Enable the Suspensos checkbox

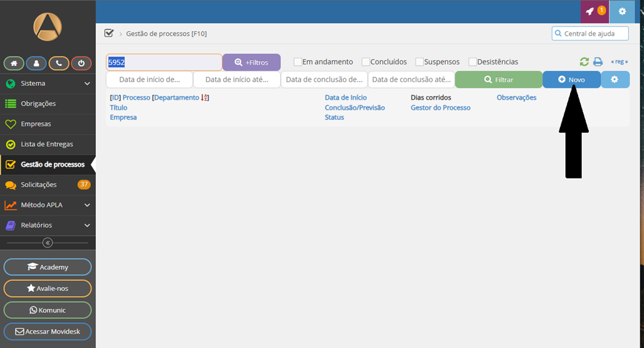(x=420, y=62)
